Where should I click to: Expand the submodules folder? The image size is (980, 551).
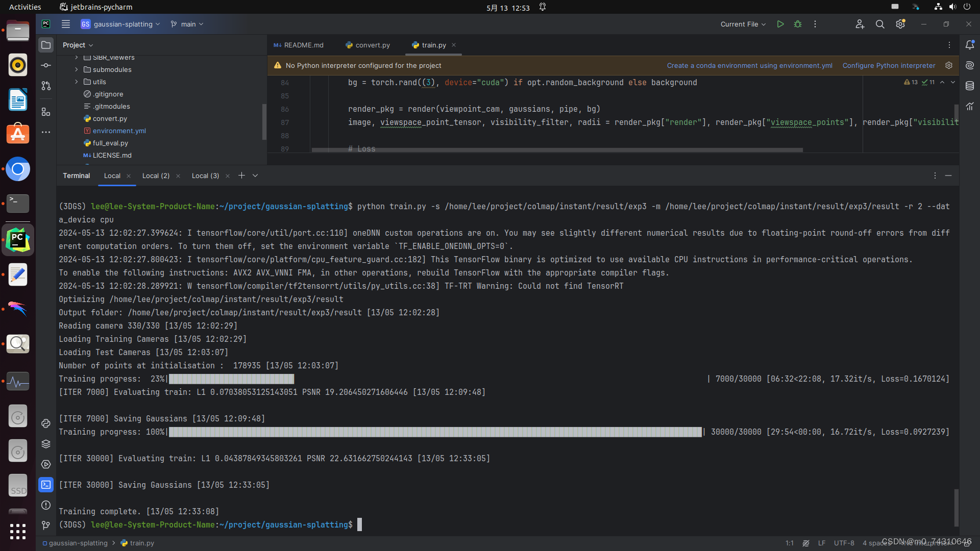(77, 69)
